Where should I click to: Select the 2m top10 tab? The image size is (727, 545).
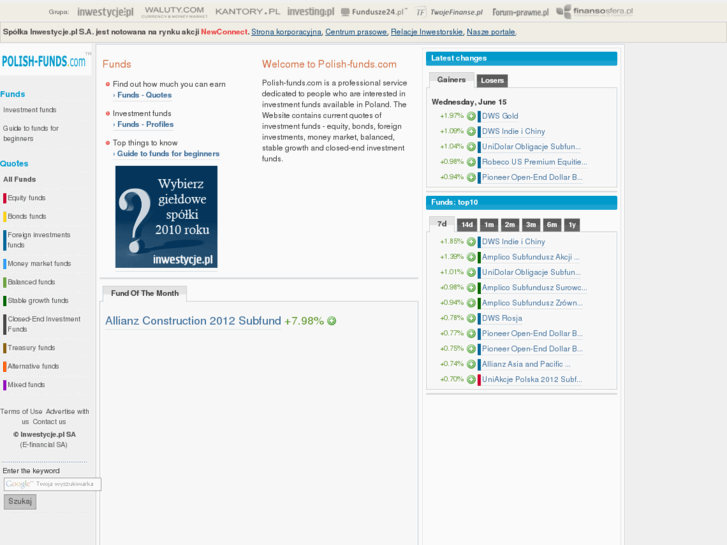[x=510, y=225]
